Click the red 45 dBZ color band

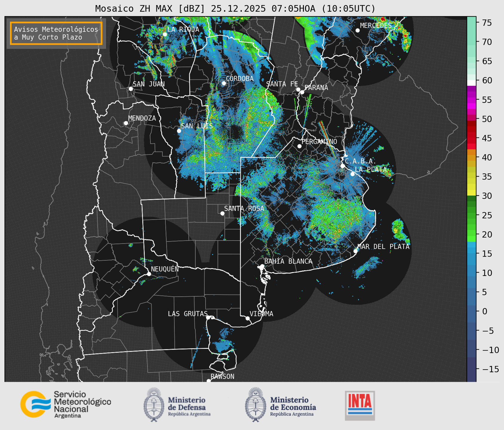pos(471,138)
